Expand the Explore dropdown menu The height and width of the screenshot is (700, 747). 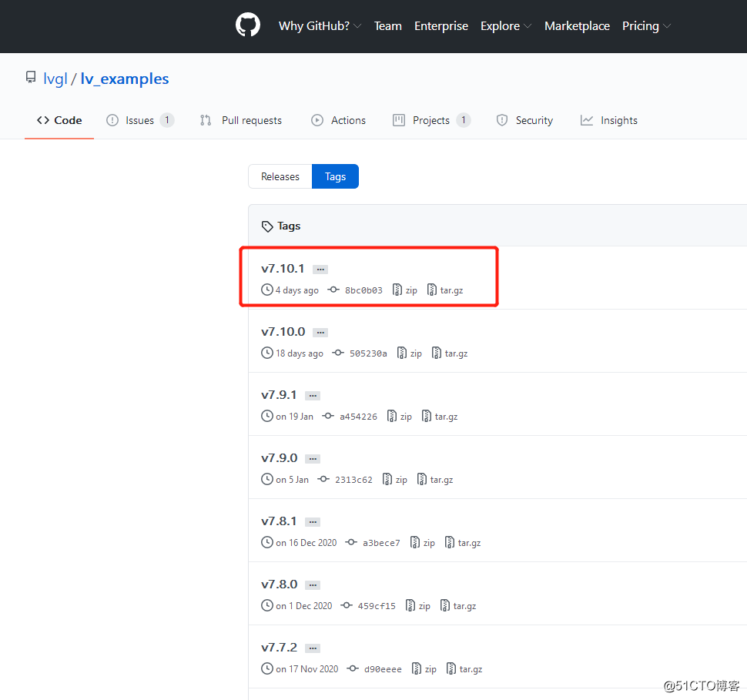(x=505, y=25)
